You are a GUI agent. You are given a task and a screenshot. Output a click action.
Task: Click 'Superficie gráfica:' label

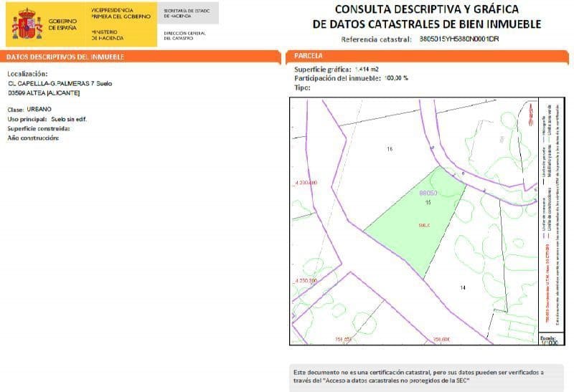pyautogui.click(x=323, y=70)
